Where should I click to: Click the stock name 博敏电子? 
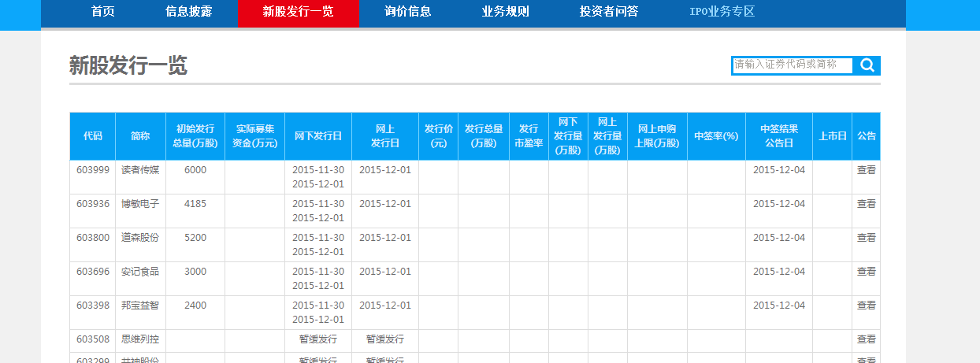click(140, 204)
